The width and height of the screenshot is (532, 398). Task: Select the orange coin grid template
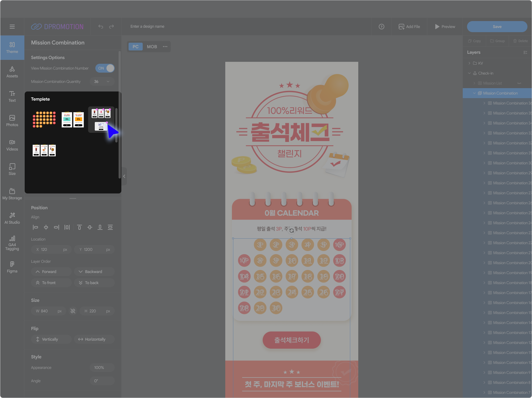point(44,119)
